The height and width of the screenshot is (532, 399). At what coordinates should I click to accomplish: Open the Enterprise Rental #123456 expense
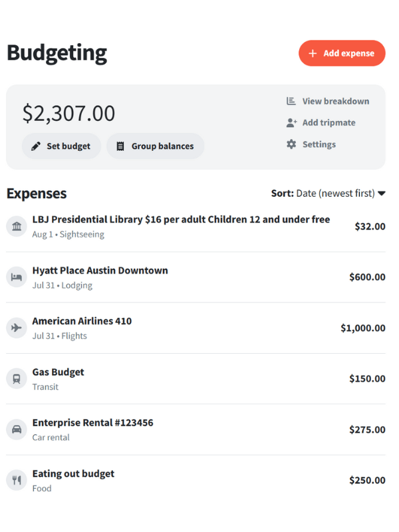click(92, 423)
